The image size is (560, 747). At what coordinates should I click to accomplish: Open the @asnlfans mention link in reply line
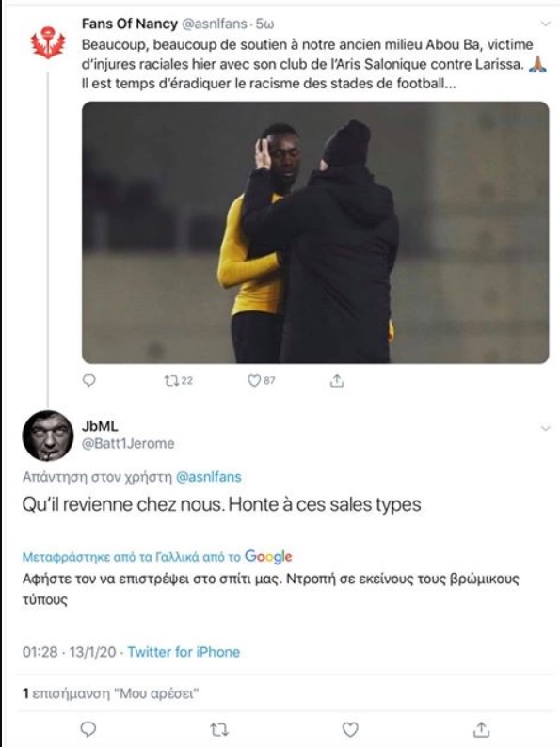209,477
